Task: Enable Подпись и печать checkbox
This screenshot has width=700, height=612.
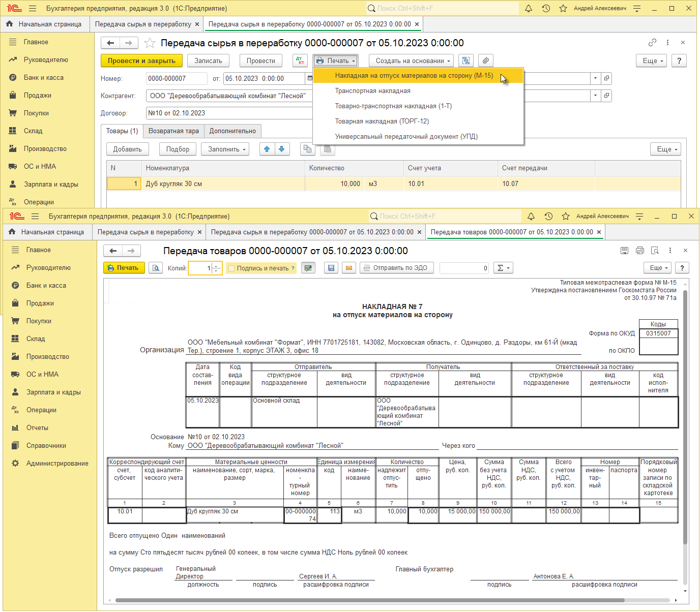Action: (231, 268)
